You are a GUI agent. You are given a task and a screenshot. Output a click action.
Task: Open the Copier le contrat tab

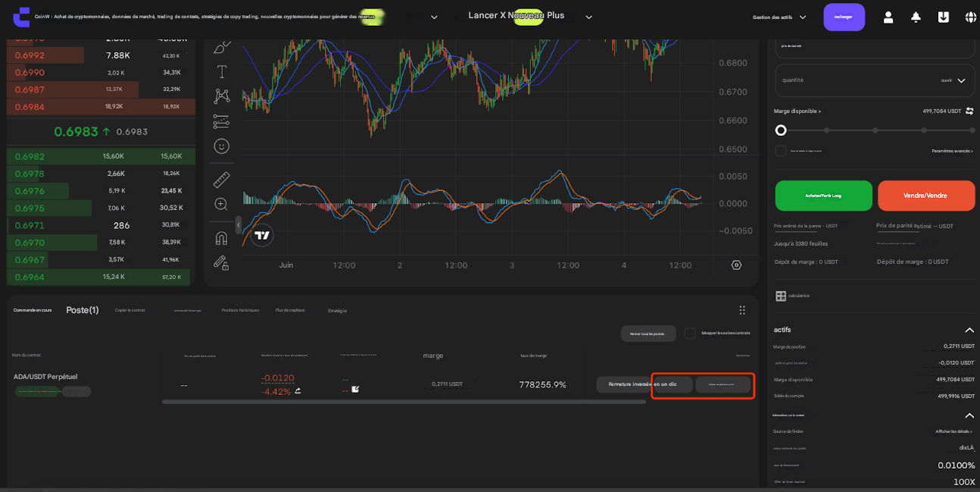[130, 310]
